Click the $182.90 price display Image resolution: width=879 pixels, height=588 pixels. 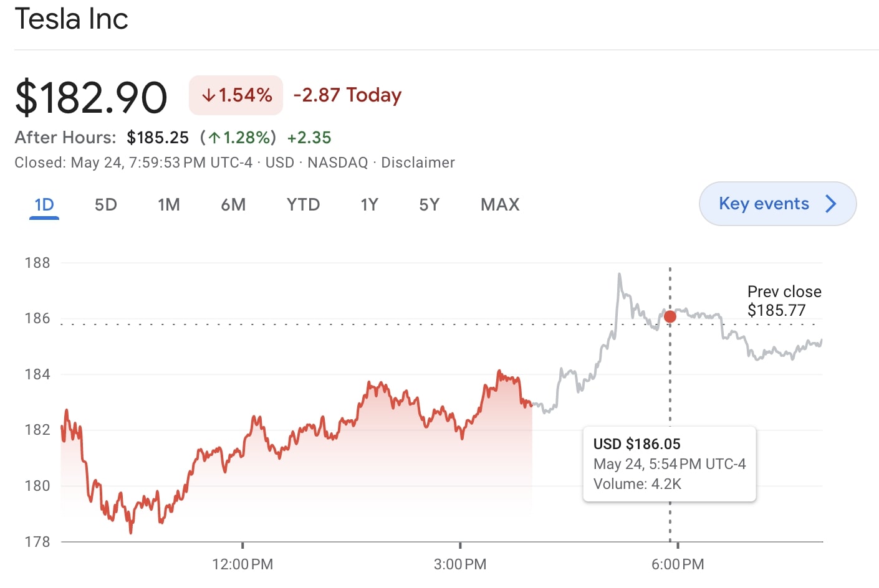91,95
